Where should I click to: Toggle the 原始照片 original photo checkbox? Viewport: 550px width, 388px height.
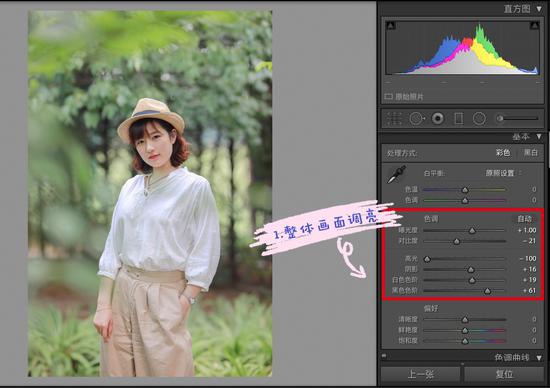tap(388, 96)
